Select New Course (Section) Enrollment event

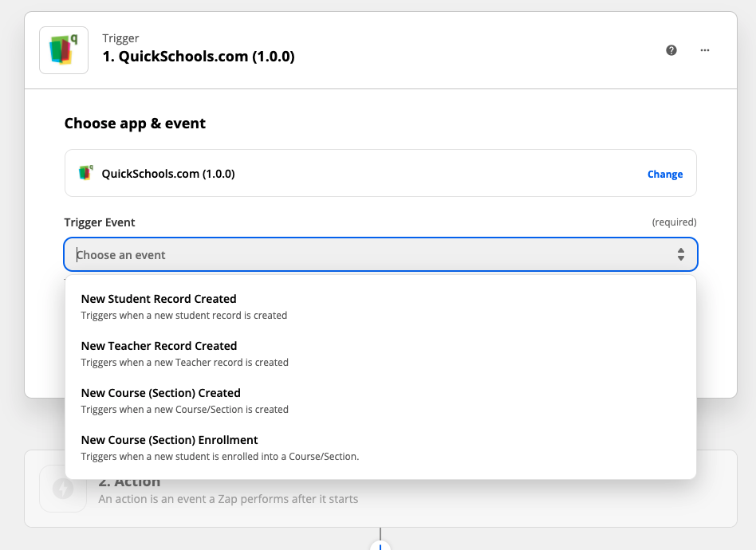tap(380, 448)
